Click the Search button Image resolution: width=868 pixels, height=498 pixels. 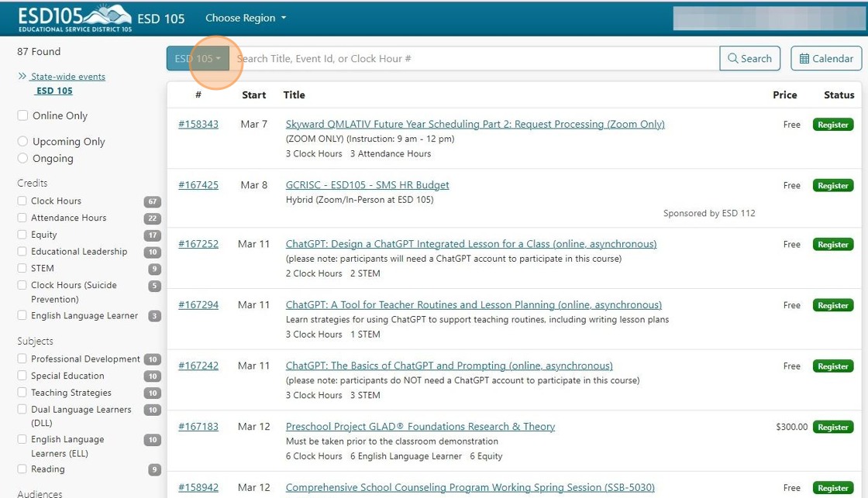point(749,59)
